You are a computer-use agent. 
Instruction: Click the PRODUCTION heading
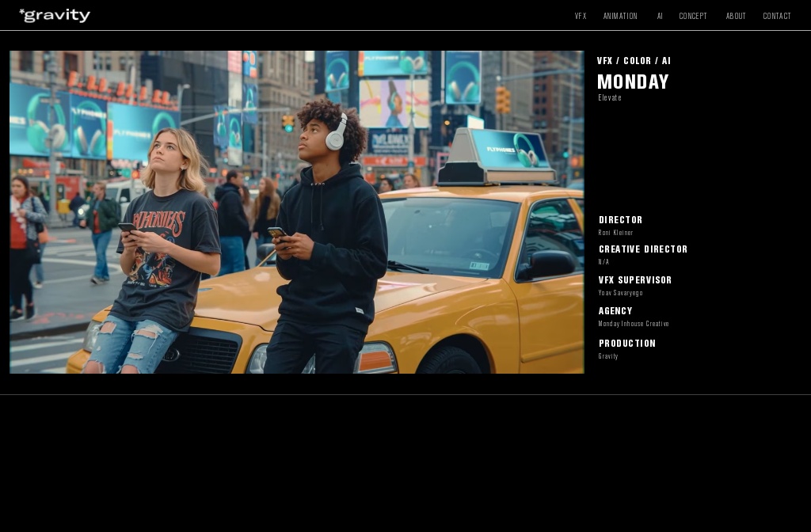[627, 344]
